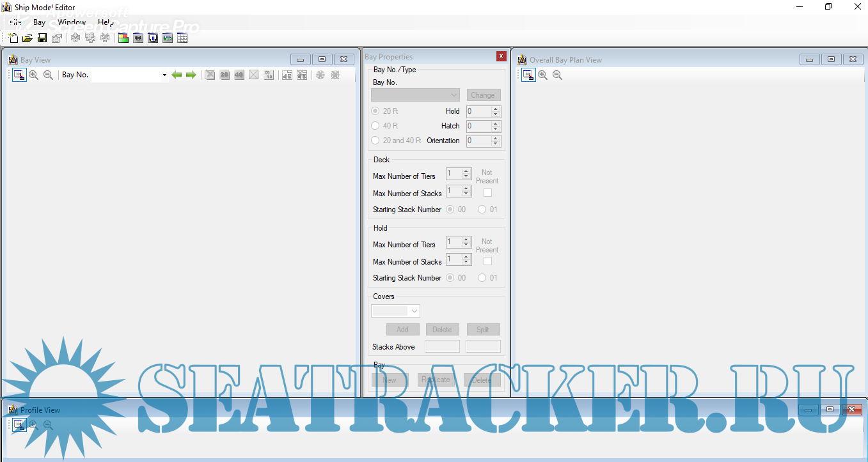Open Bay No. dropdown in Bay View toolbar

164,75
